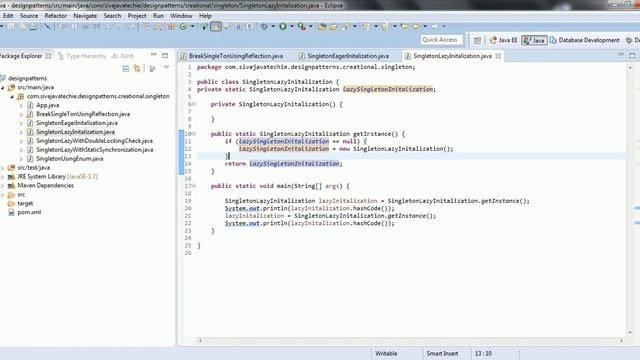The image size is (640, 360).
Task: Select designpatterns project node
Action: click(x=27, y=78)
